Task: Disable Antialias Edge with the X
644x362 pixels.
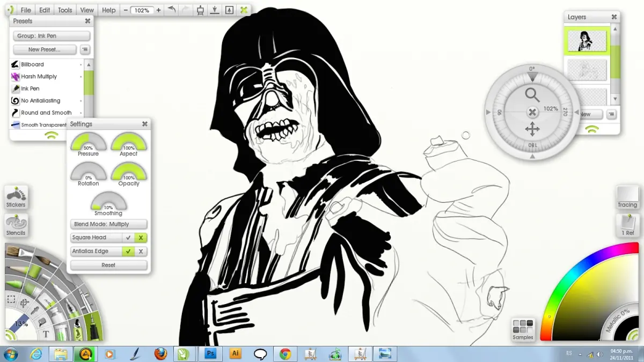Action: [141, 251]
